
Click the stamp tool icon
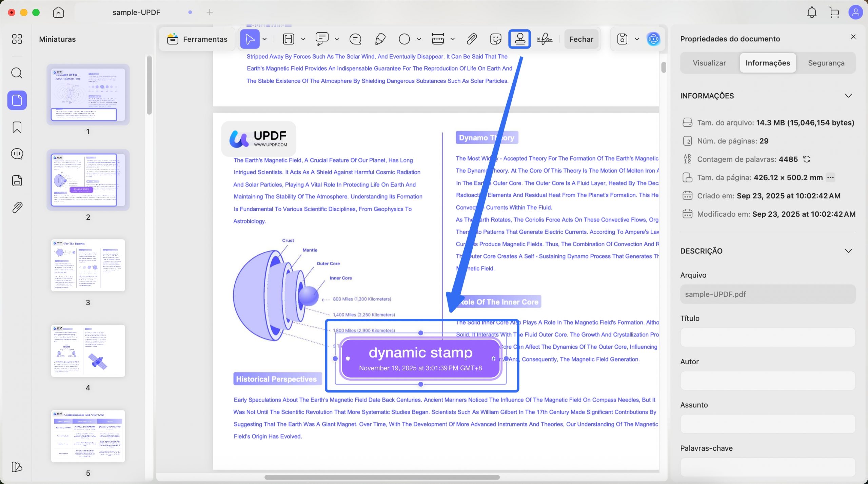[520, 39]
